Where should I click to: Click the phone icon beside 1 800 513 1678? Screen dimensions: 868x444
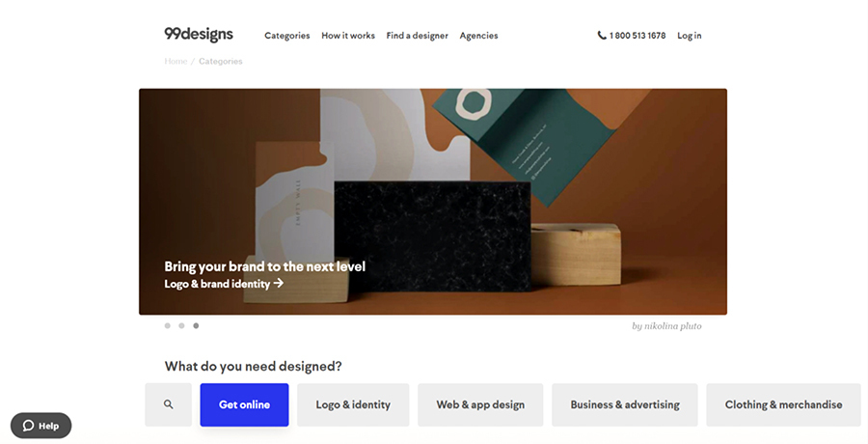click(x=602, y=36)
